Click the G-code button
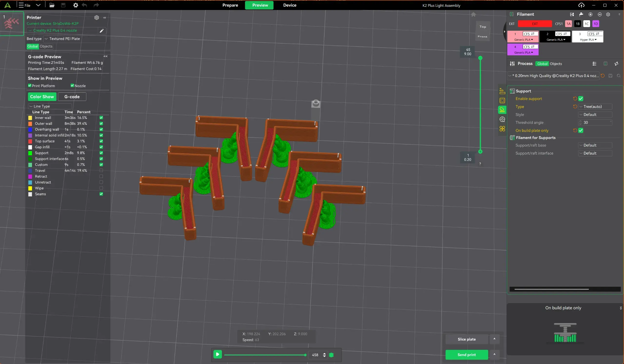 tap(72, 97)
